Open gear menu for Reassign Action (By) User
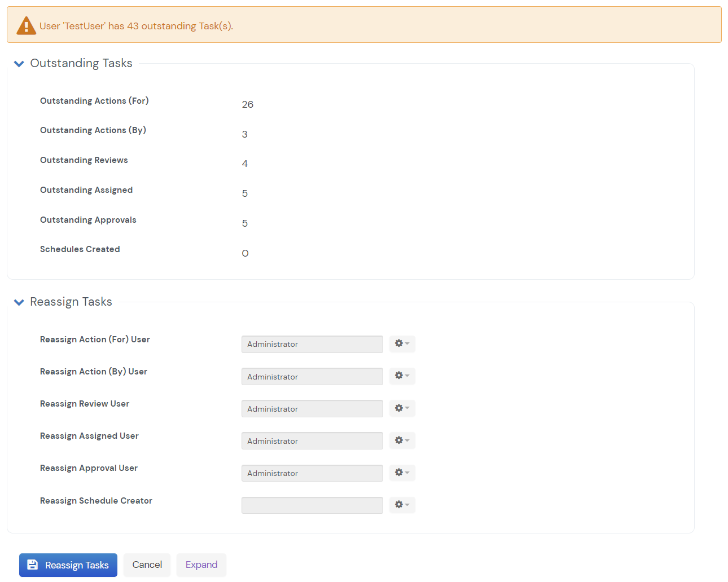Image resolution: width=728 pixels, height=582 pixels. click(x=402, y=376)
